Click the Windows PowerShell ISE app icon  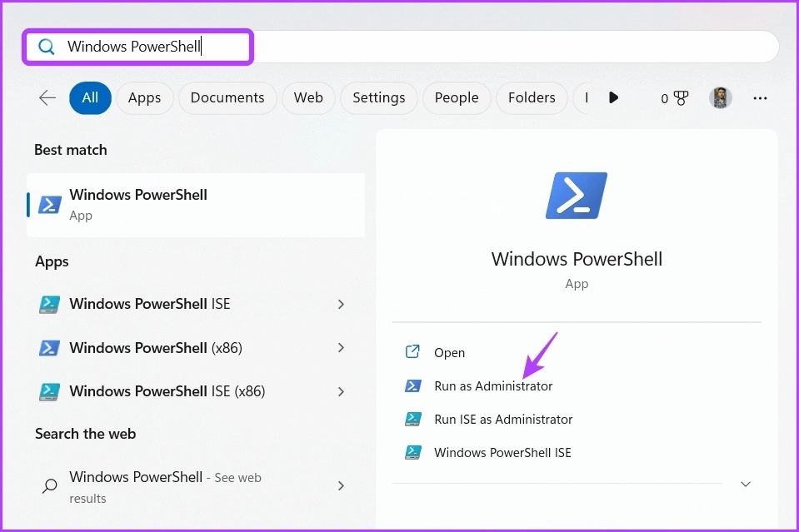coord(49,305)
